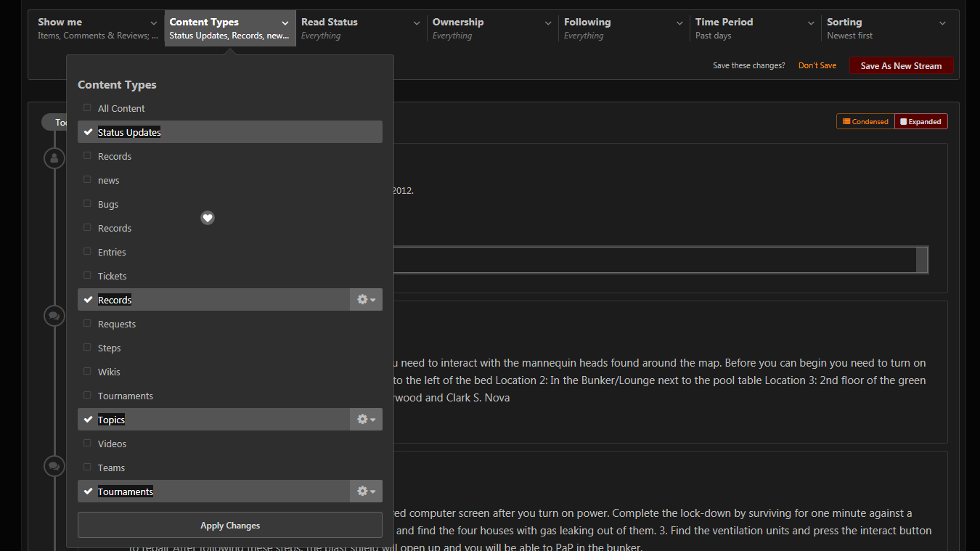Click the heart reaction icon
This screenshot has width=980, height=551.
208,218
